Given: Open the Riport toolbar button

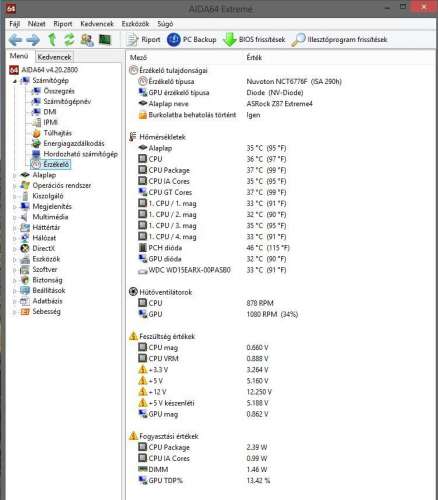Looking at the screenshot, I should [143, 40].
